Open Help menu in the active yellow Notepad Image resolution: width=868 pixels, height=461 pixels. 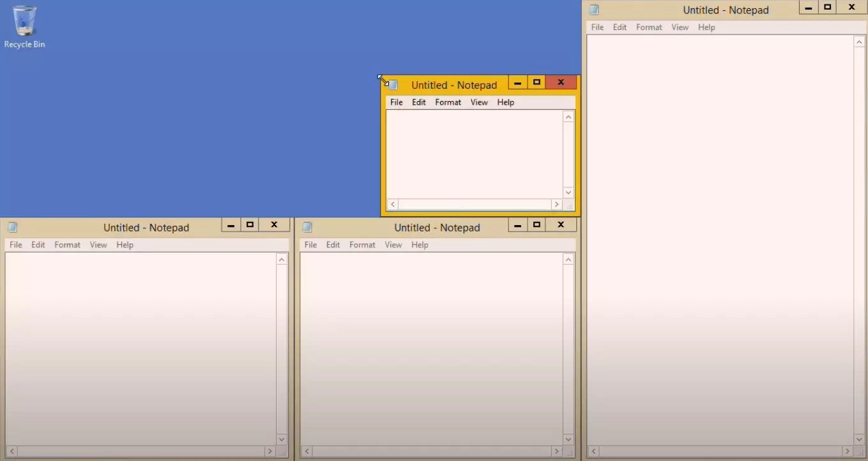[505, 102]
